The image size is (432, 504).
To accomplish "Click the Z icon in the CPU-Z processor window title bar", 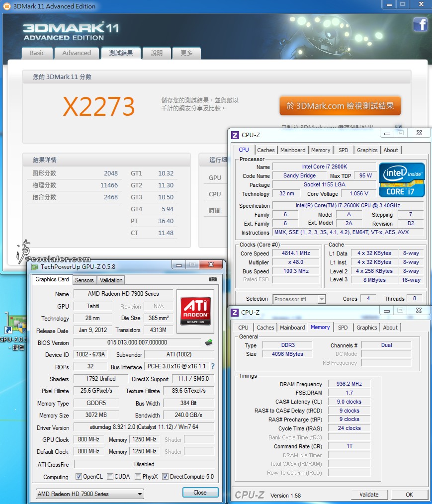I will coord(235,135).
